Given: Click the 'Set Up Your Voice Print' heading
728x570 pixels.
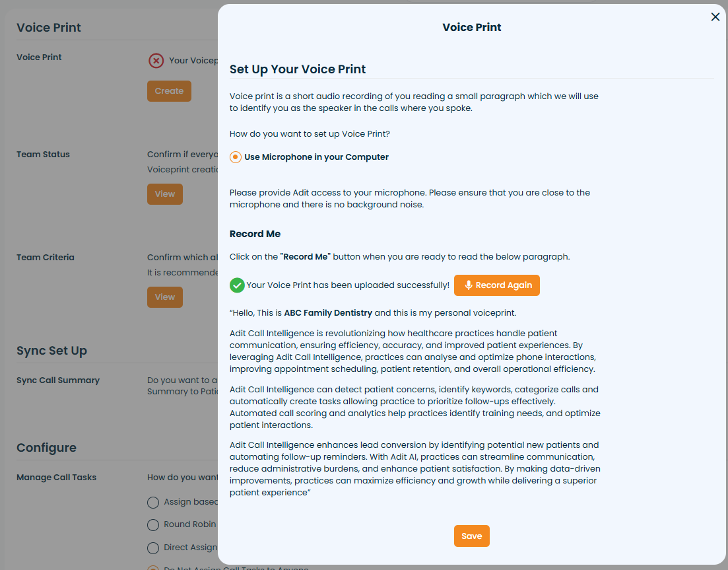Looking at the screenshot, I should coord(298,69).
